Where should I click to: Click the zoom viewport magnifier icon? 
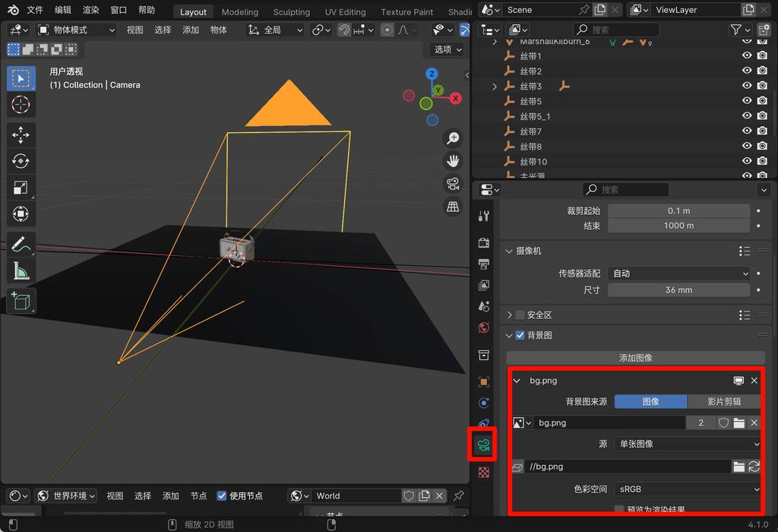pyautogui.click(x=453, y=138)
